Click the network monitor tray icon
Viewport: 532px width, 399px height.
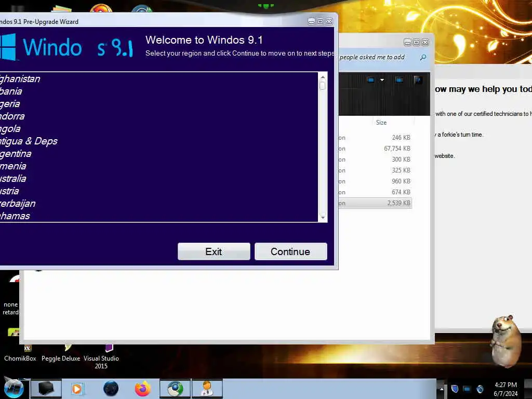(x=467, y=389)
